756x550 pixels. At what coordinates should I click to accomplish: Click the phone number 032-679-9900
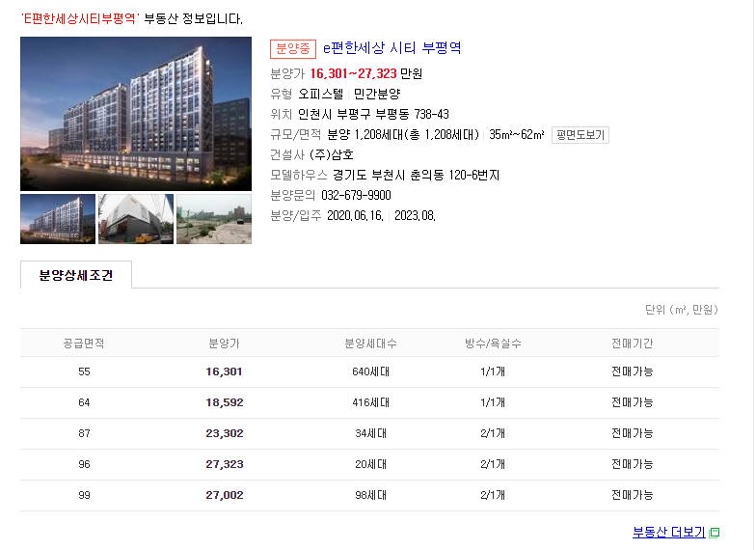point(357,195)
